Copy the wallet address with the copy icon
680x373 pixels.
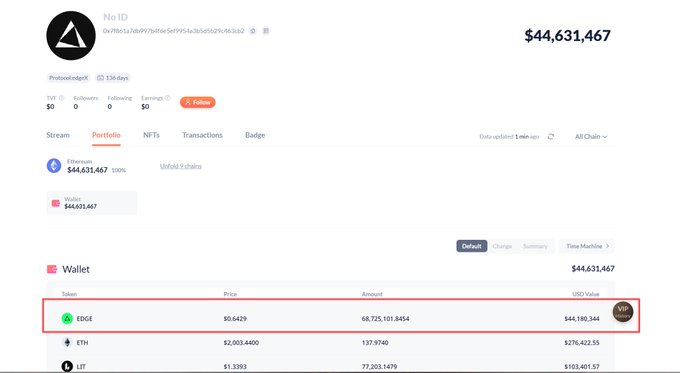coord(253,31)
